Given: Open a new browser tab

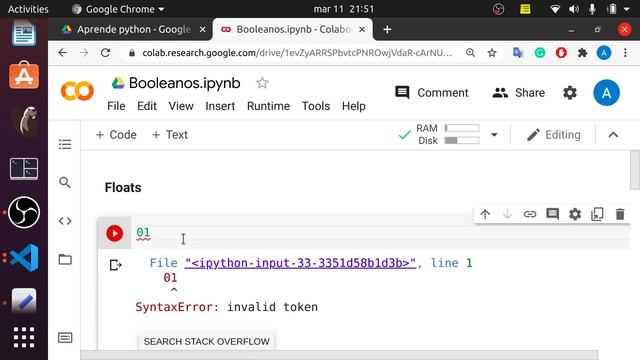Looking at the screenshot, I should coord(387,29).
